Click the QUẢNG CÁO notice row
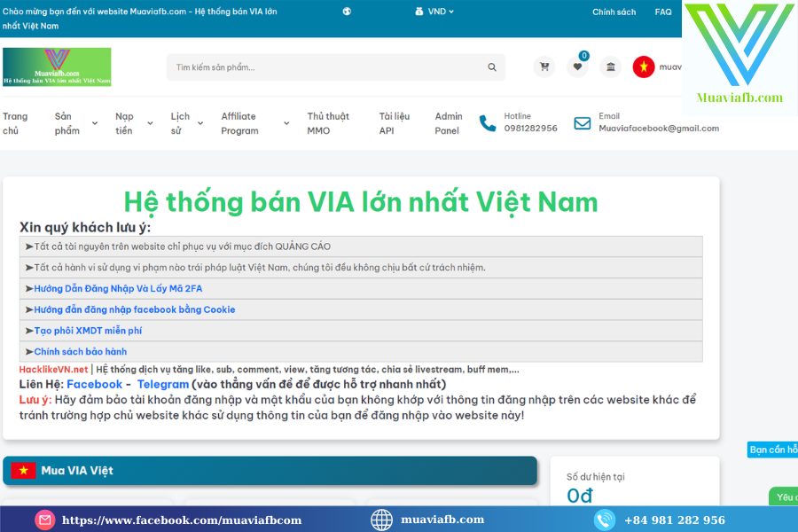798x532 pixels. 361,246
